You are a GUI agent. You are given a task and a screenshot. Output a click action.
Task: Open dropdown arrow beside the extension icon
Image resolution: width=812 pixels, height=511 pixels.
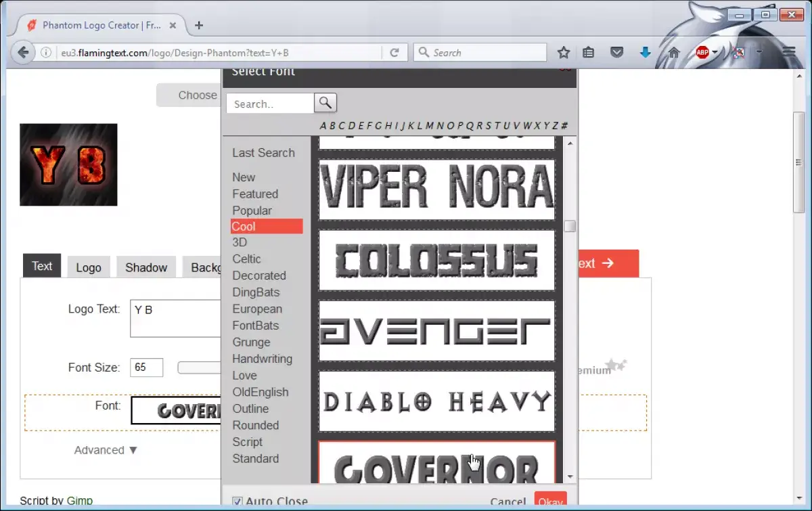click(x=759, y=52)
